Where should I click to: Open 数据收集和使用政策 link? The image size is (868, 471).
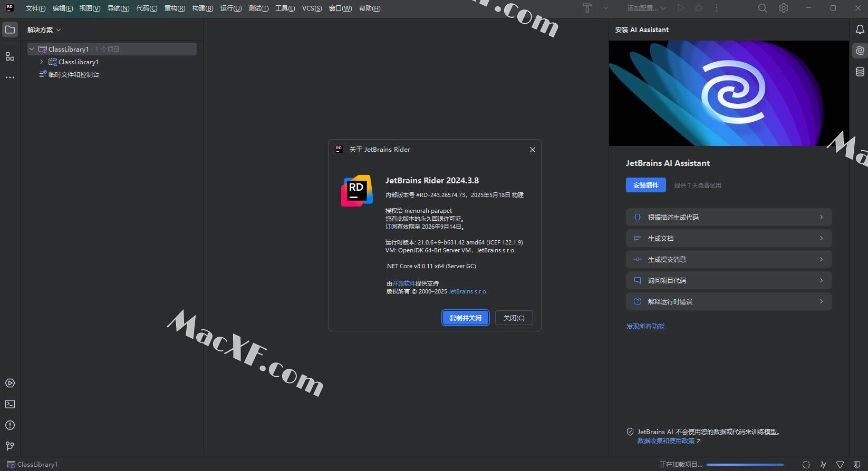click(669, 441)
